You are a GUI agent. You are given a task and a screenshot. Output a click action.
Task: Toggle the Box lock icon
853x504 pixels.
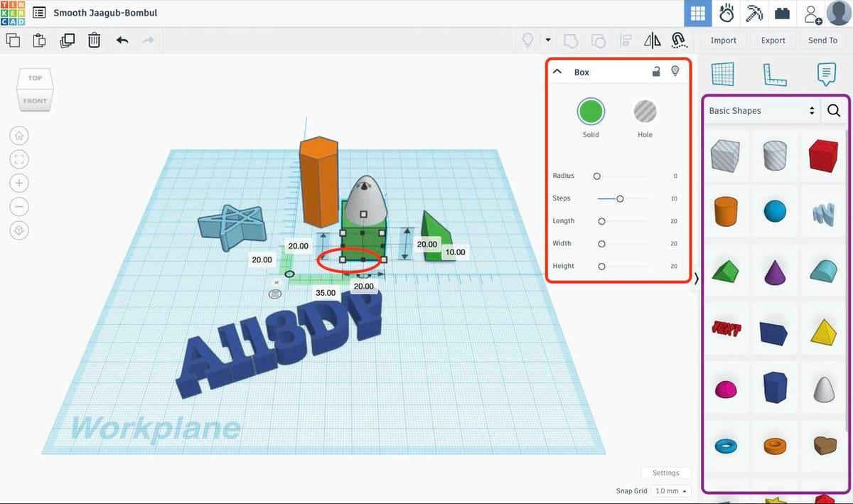pyautogui.click(x=658, y=71)
